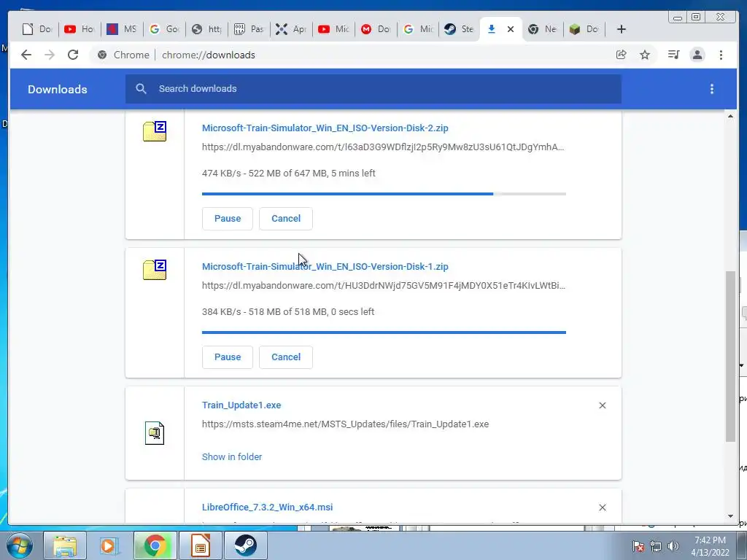Open the Chrome three-dot menu
Image resolution: width=747 pixels, height=560 pixels.
click(x=721, y=55)
